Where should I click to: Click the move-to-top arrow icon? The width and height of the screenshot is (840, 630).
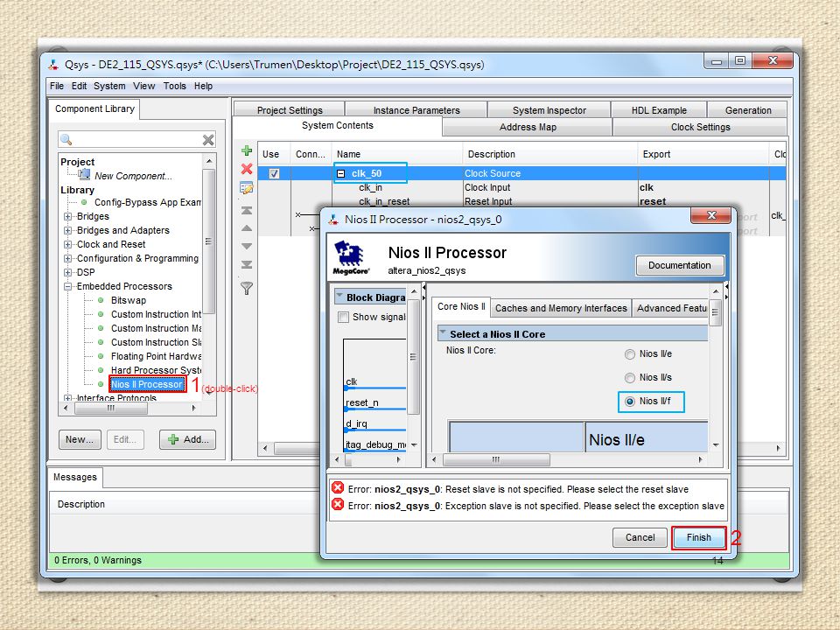(x=247, y=211)
